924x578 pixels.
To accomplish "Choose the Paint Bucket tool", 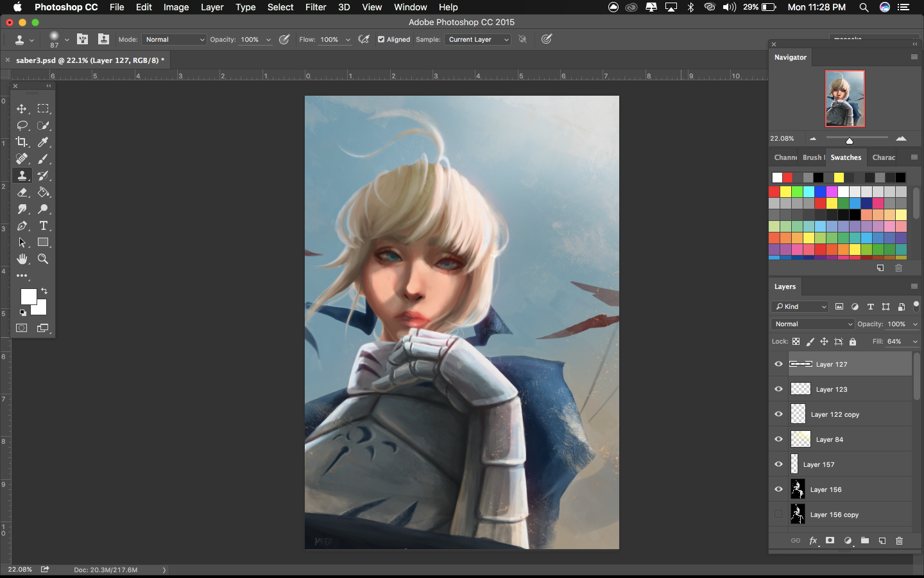I will [43, 192].
